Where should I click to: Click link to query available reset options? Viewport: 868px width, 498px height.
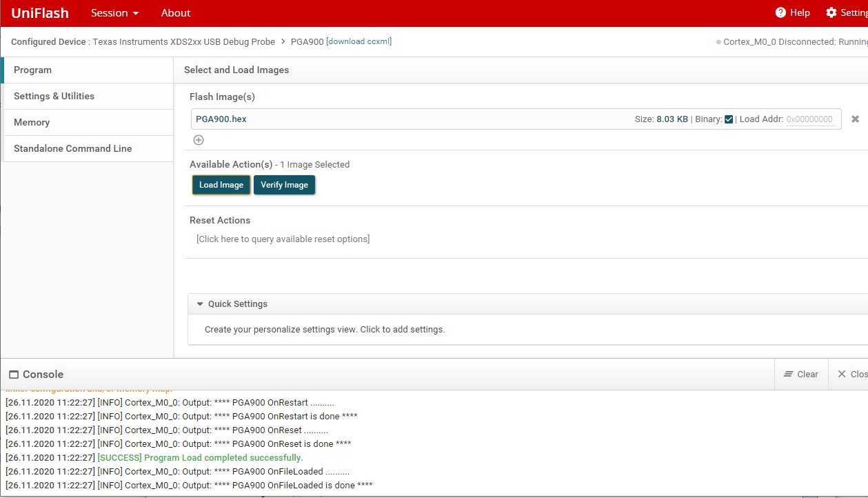tap(283, 239)
